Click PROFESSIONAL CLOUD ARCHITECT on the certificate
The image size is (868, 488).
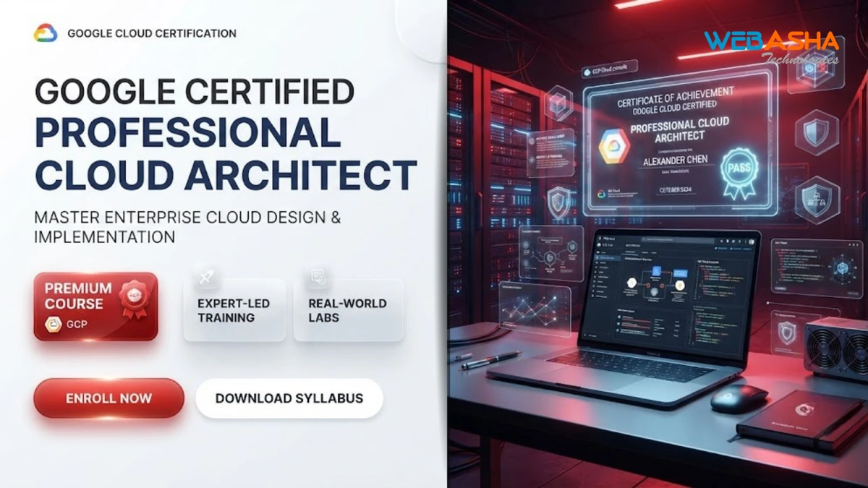click(x=680, y=129)
